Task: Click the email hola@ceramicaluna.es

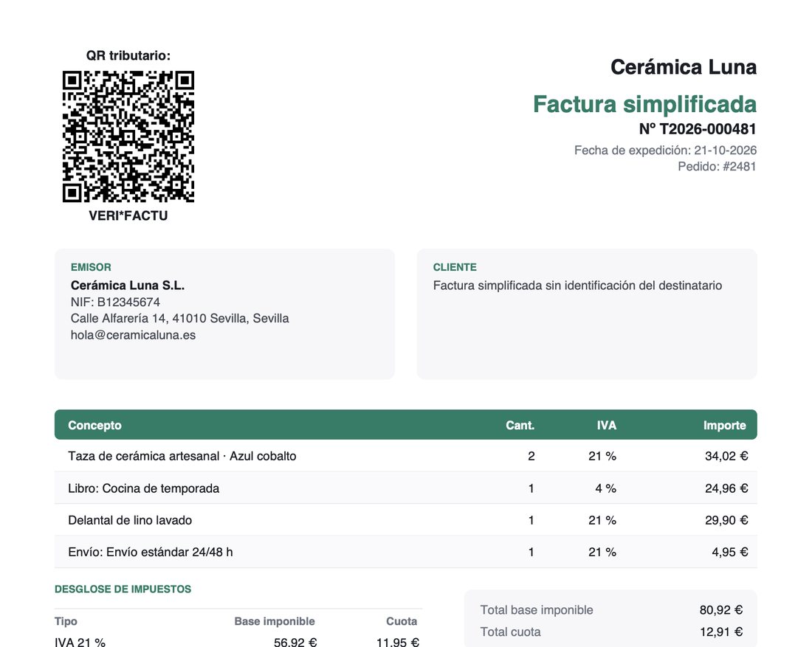Action: (x=133, y=335)
